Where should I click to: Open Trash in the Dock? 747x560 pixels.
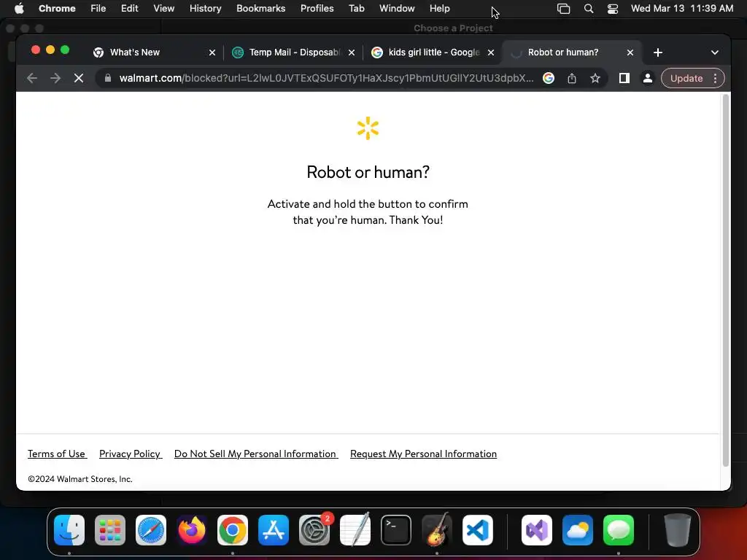[678, 530]
